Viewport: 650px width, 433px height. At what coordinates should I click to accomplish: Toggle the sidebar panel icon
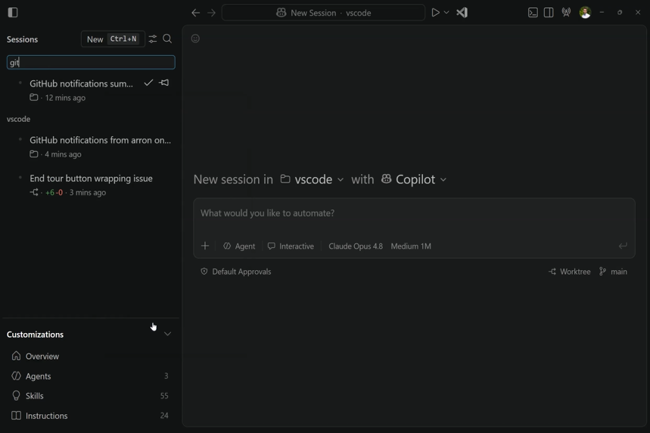pyautogui.click(x=13, y=12)
